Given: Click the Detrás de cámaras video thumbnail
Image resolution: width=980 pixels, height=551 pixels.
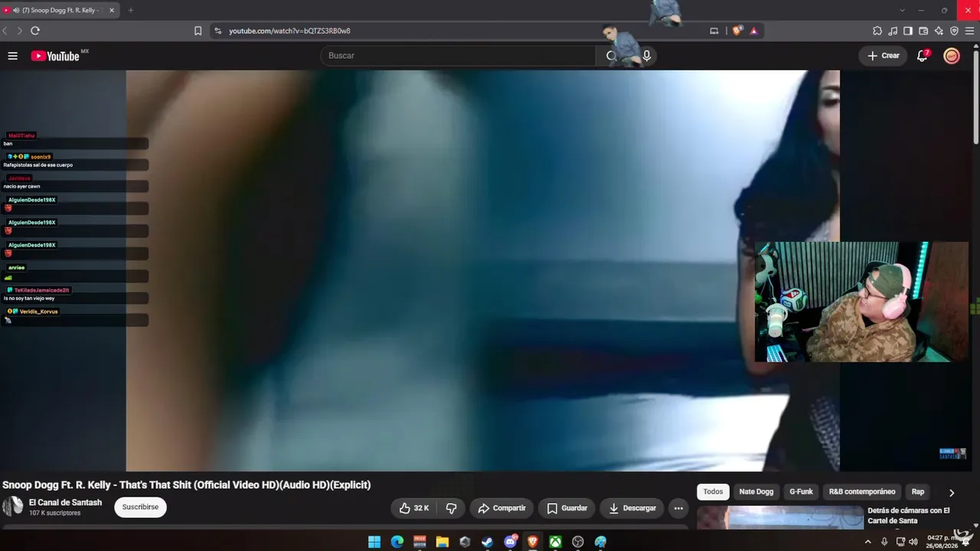Looking at the screenshot, I should pos(780,518).
